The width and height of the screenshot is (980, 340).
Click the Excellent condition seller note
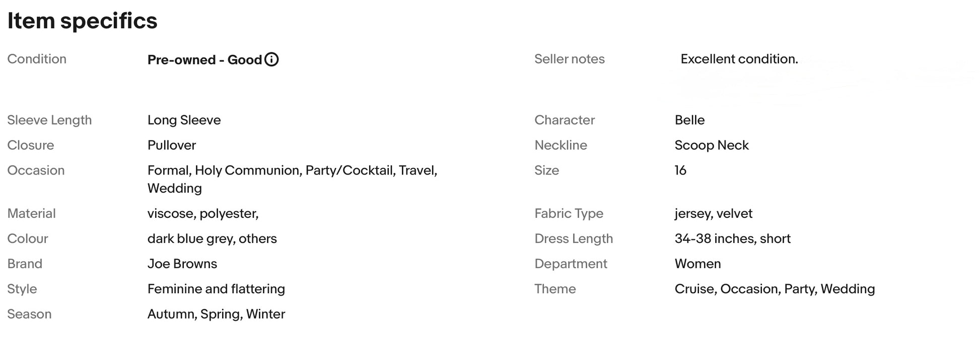(x=739, y=59)
